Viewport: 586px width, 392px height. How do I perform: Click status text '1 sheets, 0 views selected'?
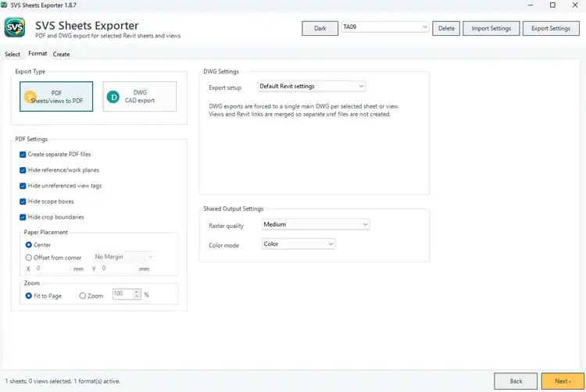tap(38, 381)
